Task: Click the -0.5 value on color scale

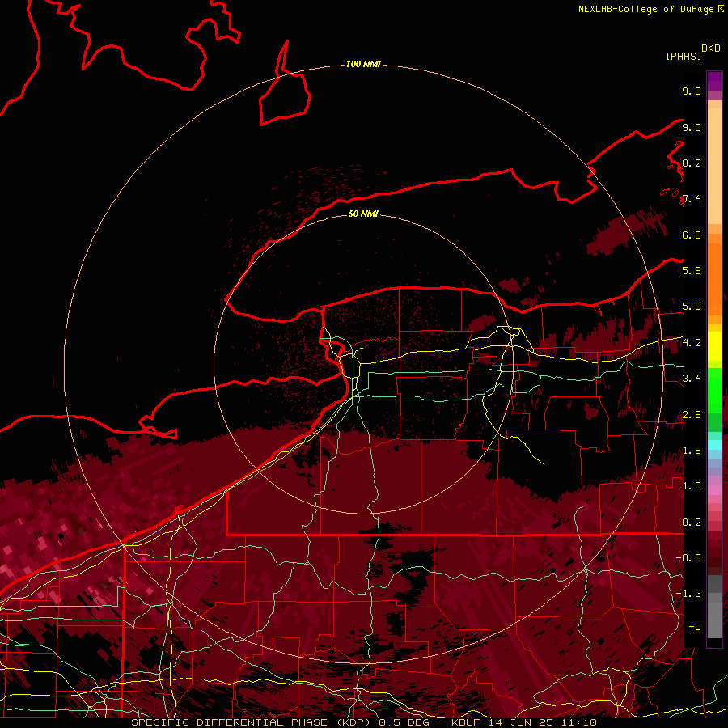Action: click(688, 558)
